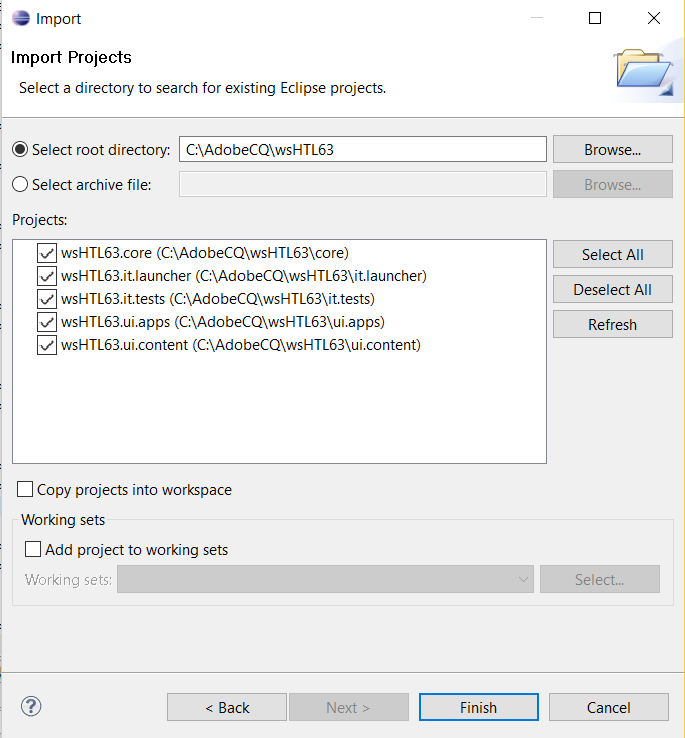Select wsHTL63.ui.apps project row text
The height and width of the screenshot is (738, 685).
click(x=223, y=322)
